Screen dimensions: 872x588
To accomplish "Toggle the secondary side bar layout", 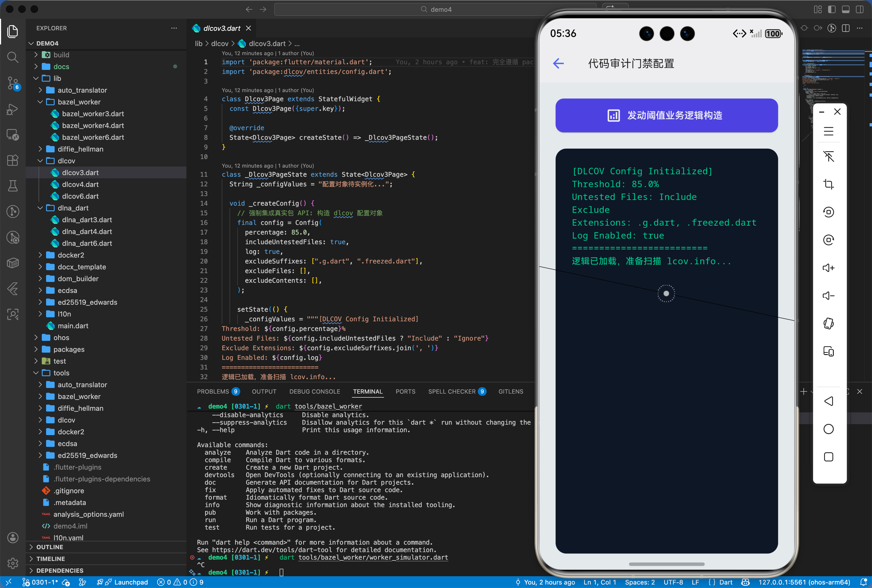I will click(859, 9).
